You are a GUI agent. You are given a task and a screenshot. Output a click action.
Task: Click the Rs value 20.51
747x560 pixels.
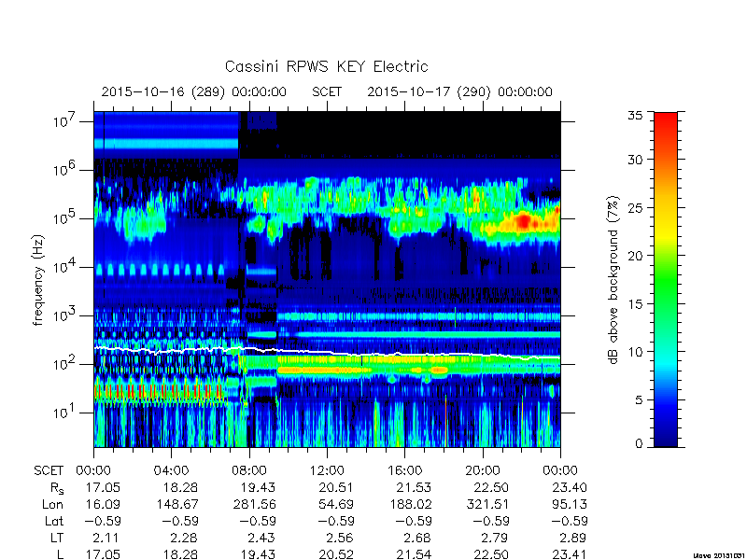tap(335, 487)
